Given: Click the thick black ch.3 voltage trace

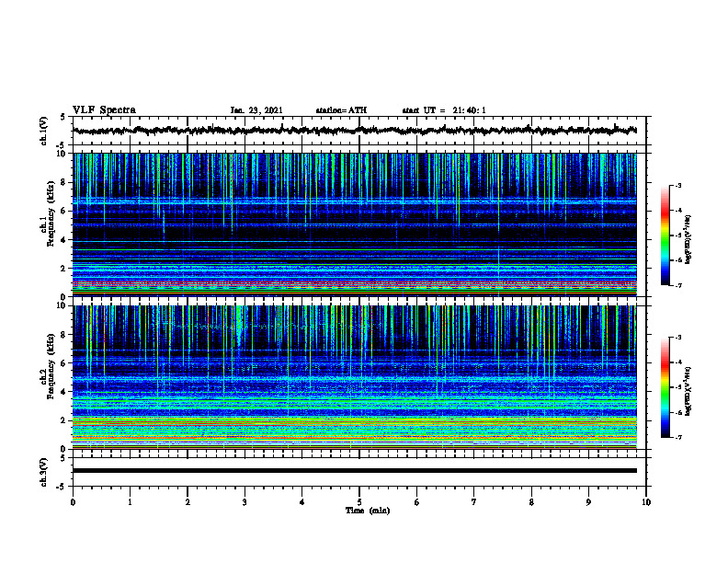Looking at the screenshot, I should point(355,471).
